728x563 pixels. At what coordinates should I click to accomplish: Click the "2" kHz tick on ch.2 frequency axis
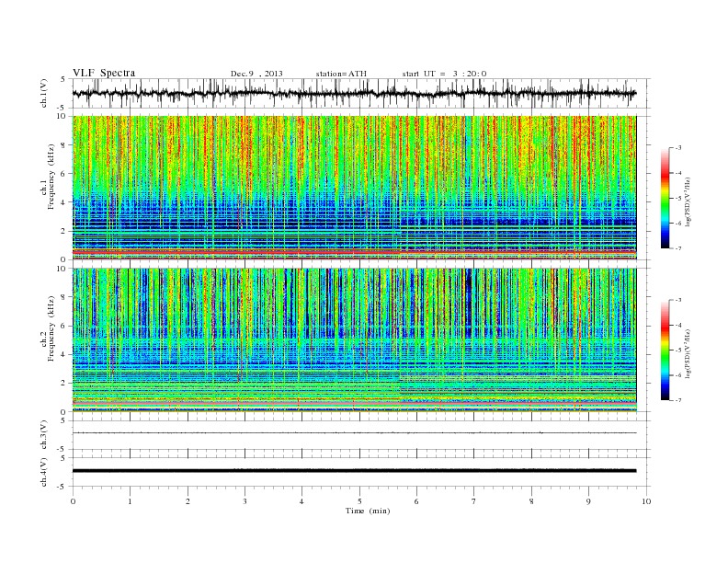pyautogui.click(x=64, y=384)
